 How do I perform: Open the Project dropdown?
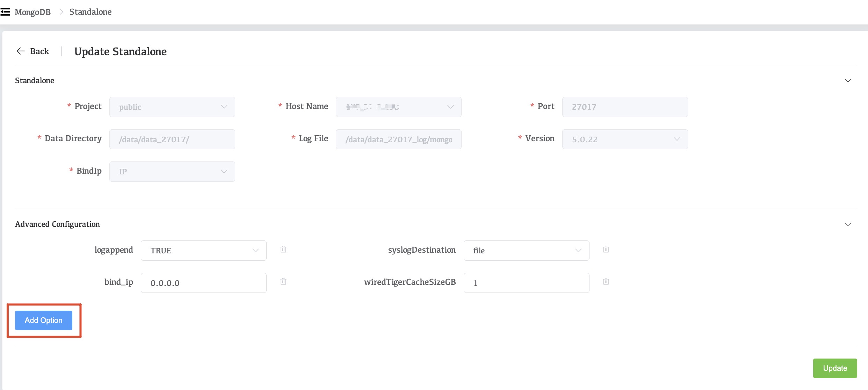pos(172,107)
